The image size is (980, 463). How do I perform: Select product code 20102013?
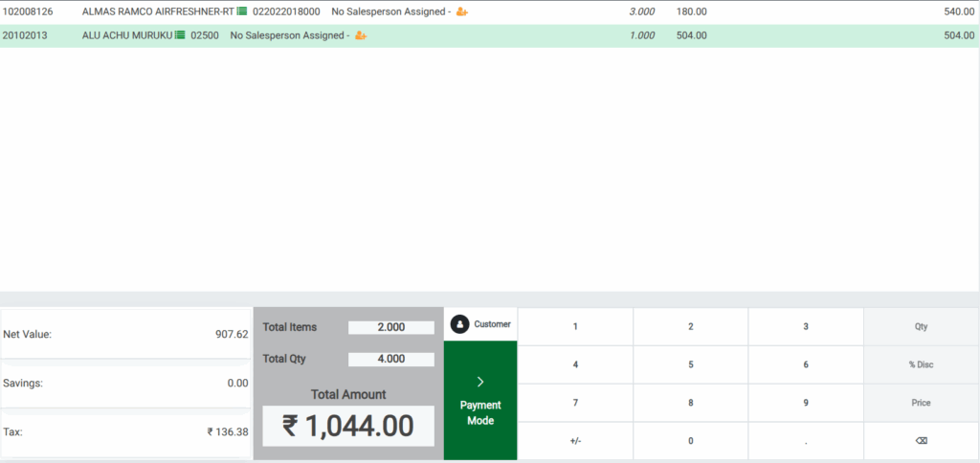[24, 35]
